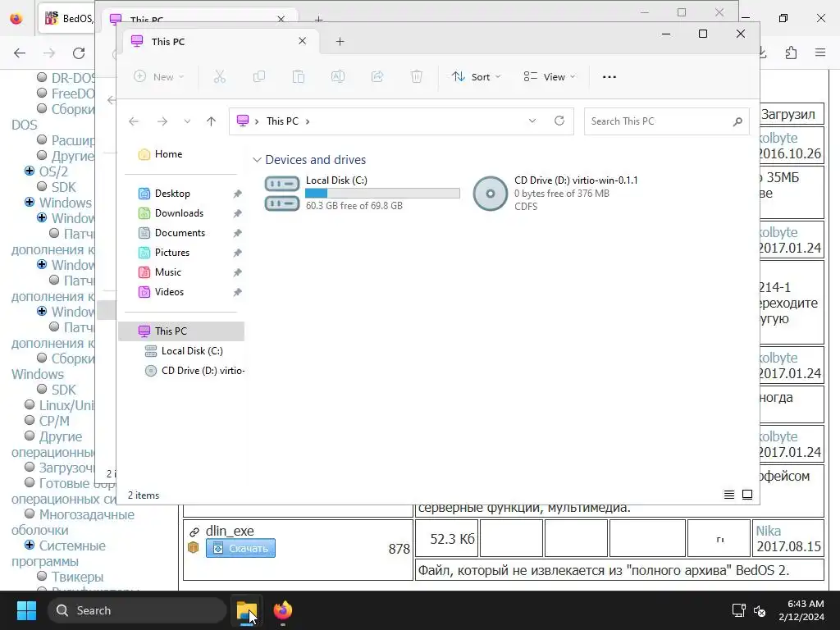Click the 2 items status bar text
This screenshot has height=630, width=840.
(144, 495)
